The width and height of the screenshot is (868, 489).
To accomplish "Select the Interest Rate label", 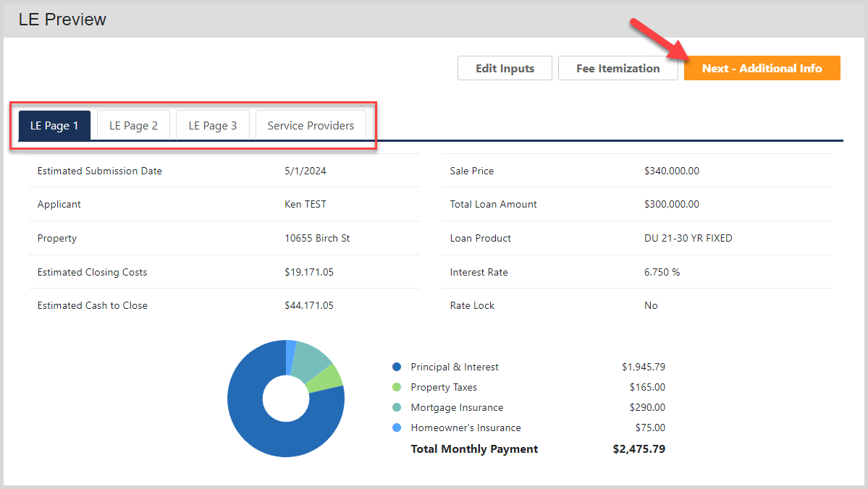I will (x=479, y=272).
